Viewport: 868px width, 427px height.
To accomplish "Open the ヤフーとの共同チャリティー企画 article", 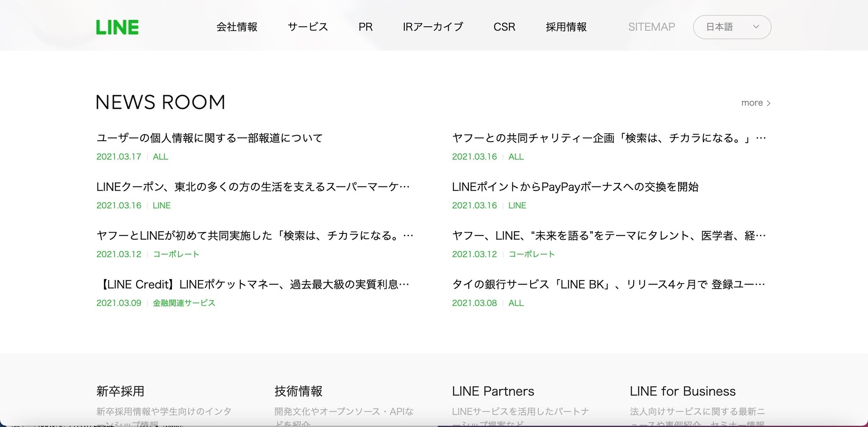I will click(608, 138).
